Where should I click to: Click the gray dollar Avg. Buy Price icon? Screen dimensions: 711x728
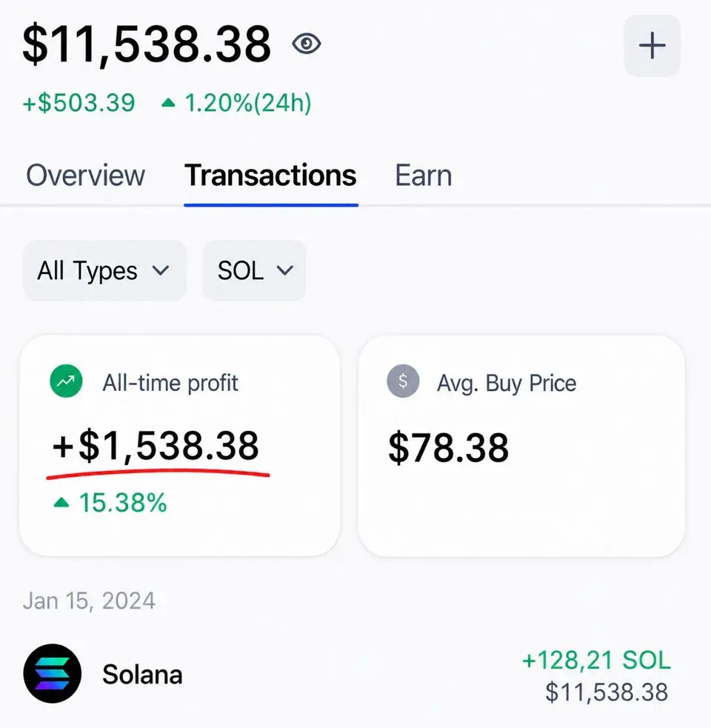(403, 381)
